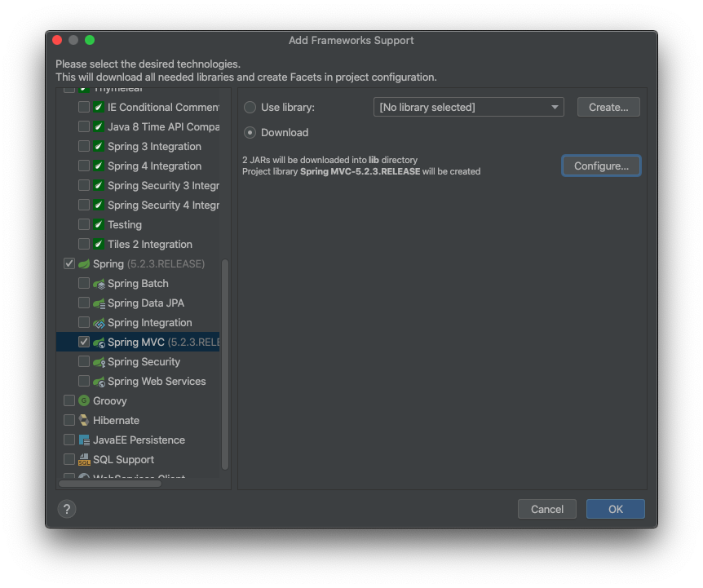
Task: Tick the Testing checkbox
Action: point(84,224)
